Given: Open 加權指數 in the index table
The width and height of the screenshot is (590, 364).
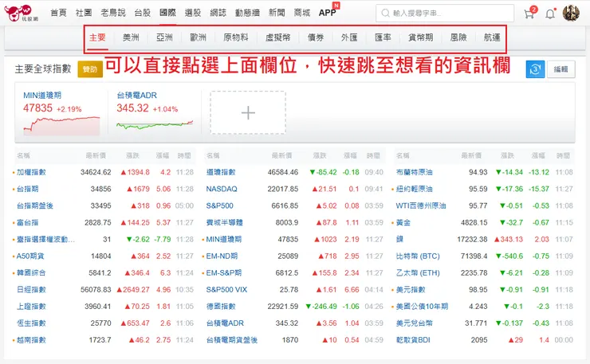Looking at the screenshot, I should coord(31,172).
